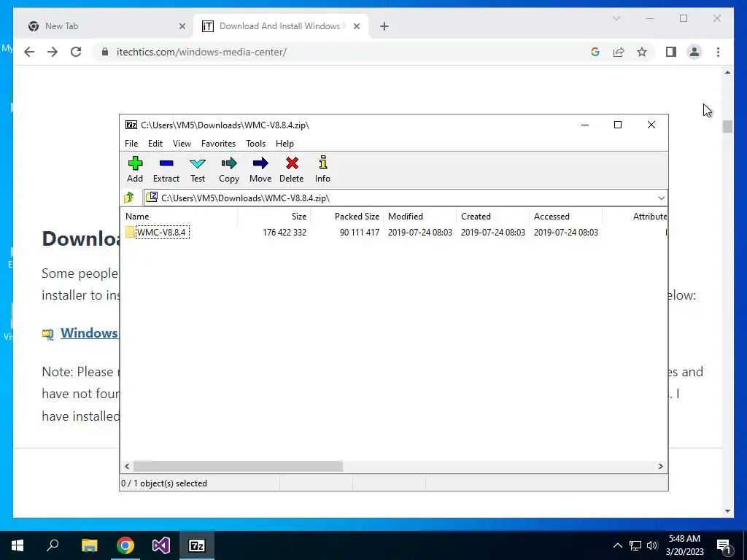
Task: Open Chrome three-dot menu
Action: [x=718, y=52]
